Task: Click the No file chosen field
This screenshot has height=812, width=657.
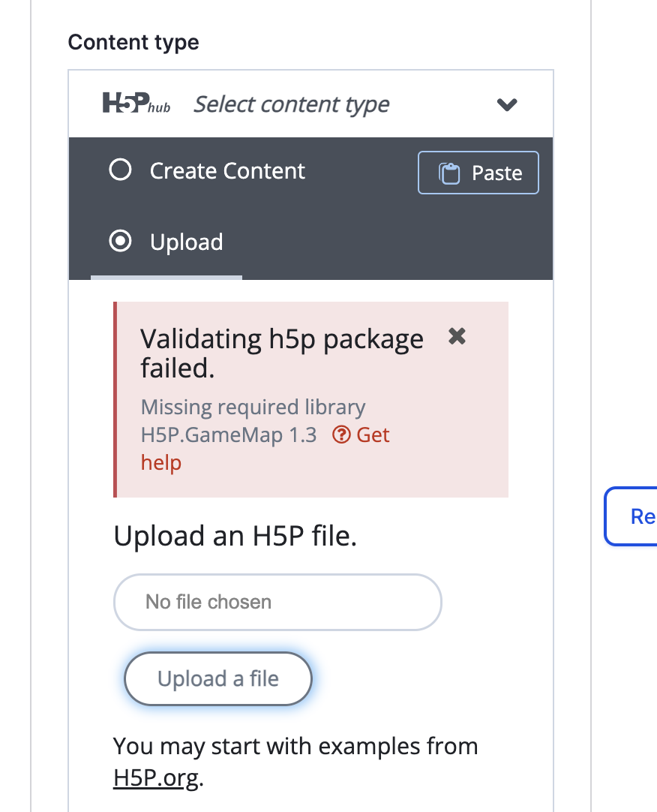Action: click(x=277, y=602)
